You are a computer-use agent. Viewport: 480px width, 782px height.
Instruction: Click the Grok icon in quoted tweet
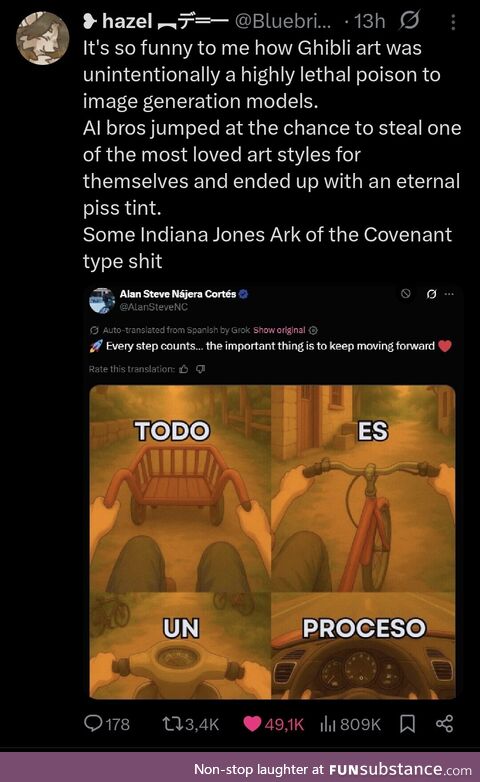[432, 294]
